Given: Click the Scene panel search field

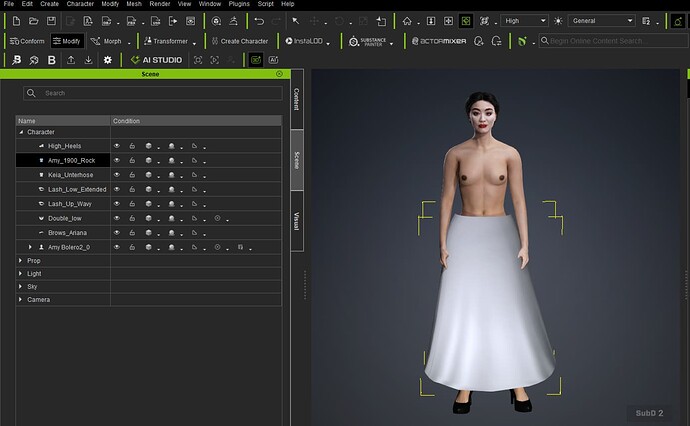Looking at the screenshot, I should 153,93.
